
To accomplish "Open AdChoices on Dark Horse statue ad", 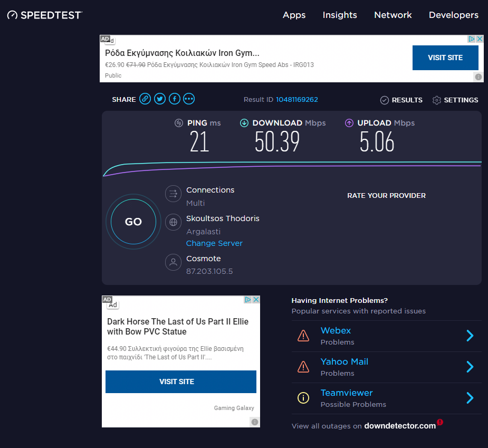I will (x=248, y=300).
